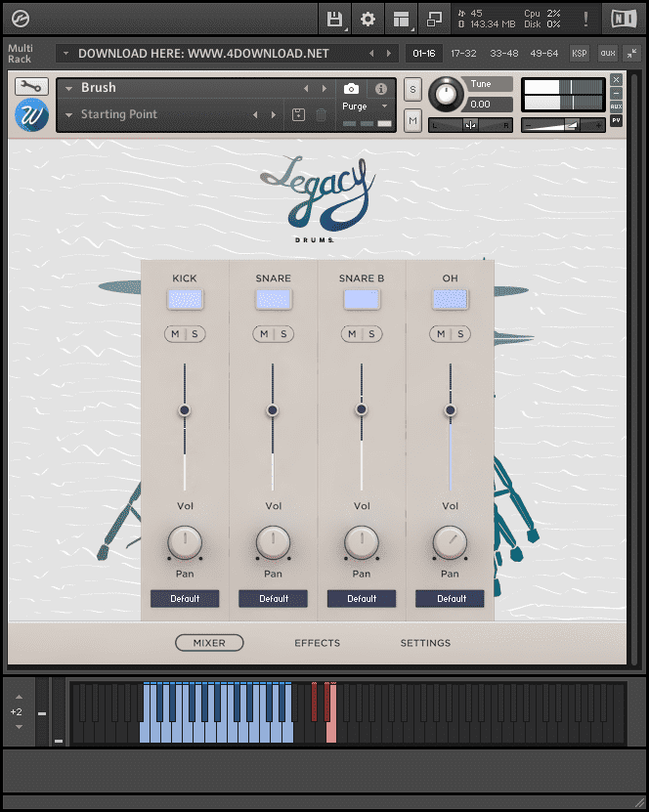
Task: Expand the Starting Point snapshot dropdown
Action: (68, 115)
